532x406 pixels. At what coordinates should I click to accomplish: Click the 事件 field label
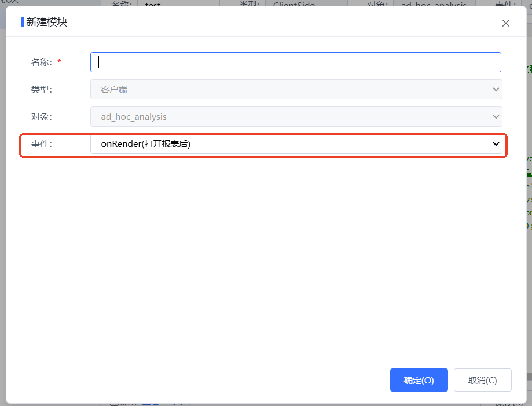42,143
